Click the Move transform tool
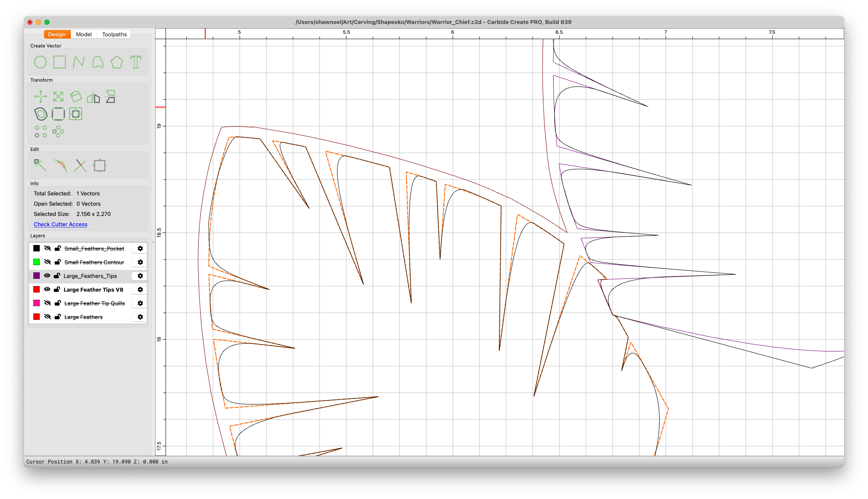The height and width of the screenshot is (499, 868). click(41, 97)
